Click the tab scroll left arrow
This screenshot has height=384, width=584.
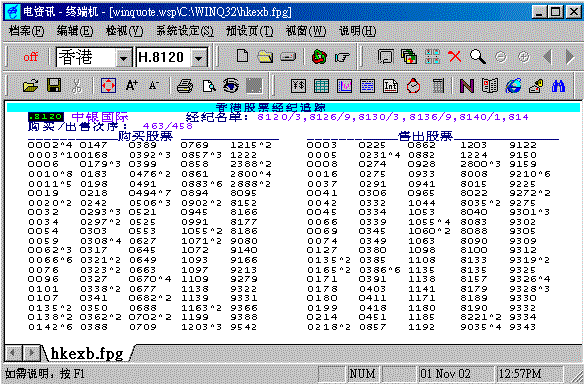point(13,352)
